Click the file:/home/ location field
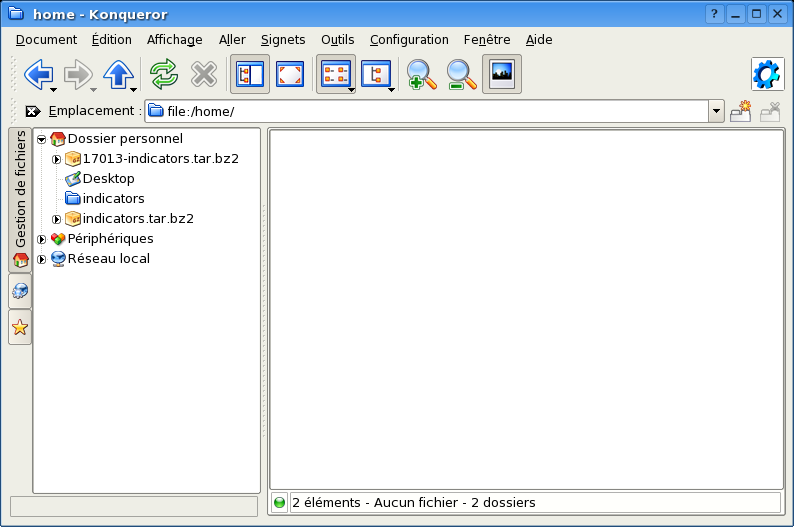The height and width of the screenshot is (527, 794). coord(427,111)
